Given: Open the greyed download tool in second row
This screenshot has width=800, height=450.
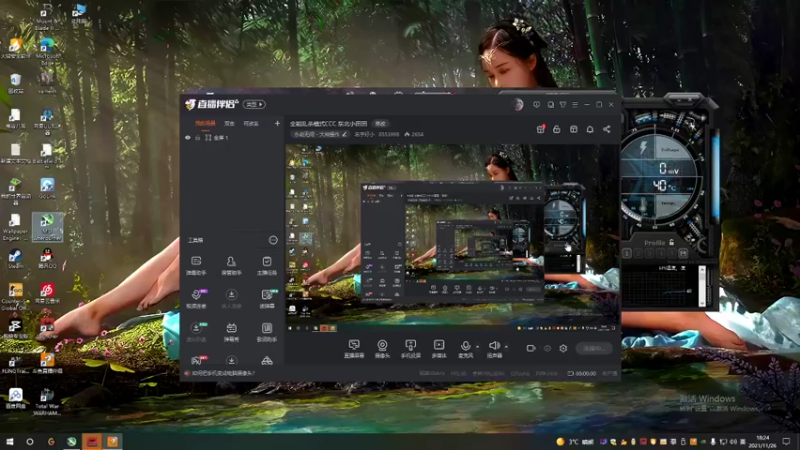Looking at the screenshot, I should coord(231,299).
